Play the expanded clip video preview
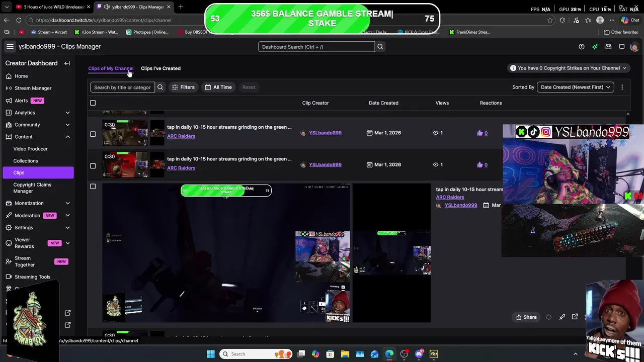 (x=226, y=252)
